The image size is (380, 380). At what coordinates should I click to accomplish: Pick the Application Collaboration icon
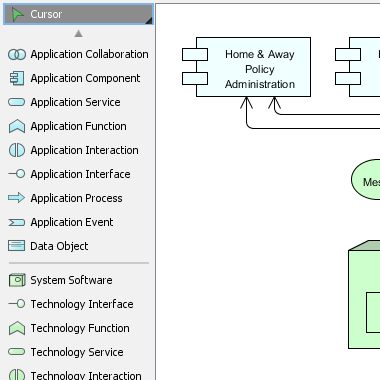17,54
